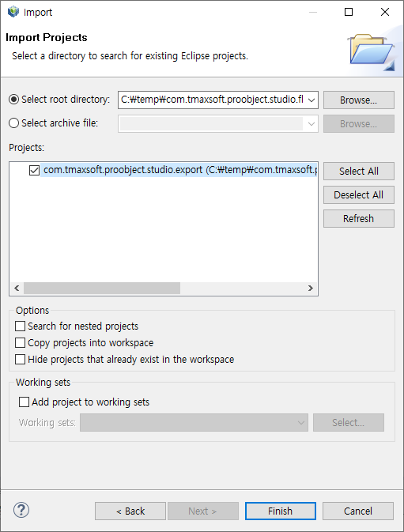Viewport: 404px width, 532px height.
Task: Click the Import dialog title icon
Action: [x=13, y=12]
